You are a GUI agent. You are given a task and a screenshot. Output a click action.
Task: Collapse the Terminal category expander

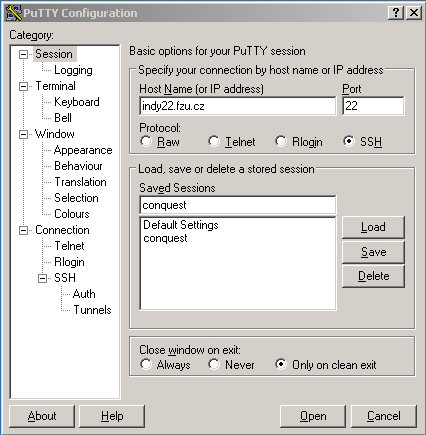(x=23, y=86)
